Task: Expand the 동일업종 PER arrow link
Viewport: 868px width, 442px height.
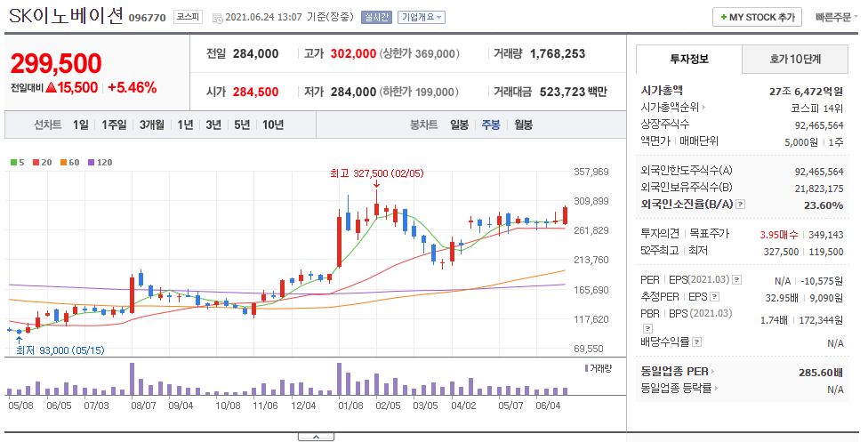Action: [712, 371]
